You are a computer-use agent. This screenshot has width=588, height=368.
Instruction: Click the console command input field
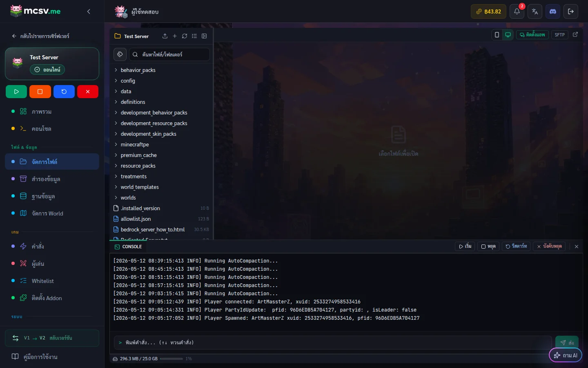click(333, 343)
